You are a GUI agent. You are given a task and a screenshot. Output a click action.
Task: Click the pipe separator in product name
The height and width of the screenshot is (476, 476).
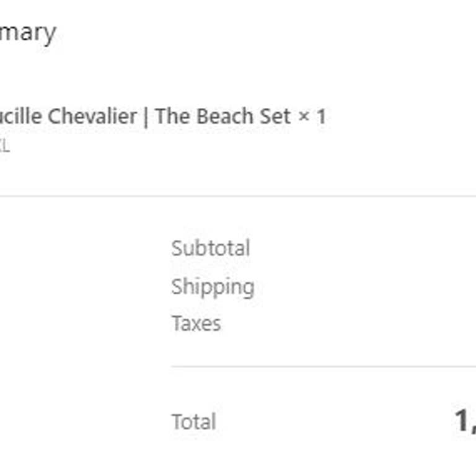pos(146,117)
